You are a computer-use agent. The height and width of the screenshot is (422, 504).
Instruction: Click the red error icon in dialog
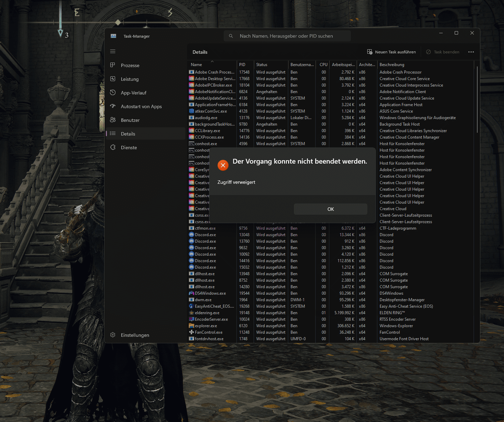pyautogui.click(x=223, y=165)
